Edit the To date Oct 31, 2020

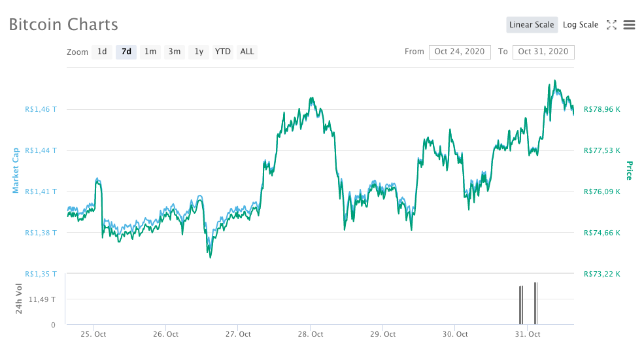pyautogui.click(x=543, y=52)
